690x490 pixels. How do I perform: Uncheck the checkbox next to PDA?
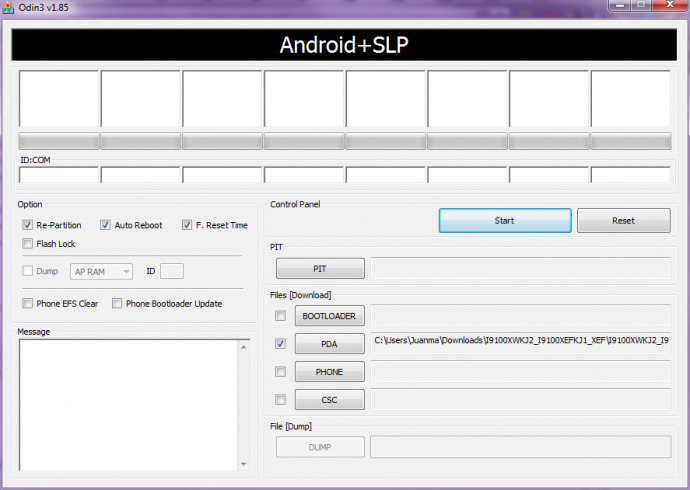[x=280, y=344]
